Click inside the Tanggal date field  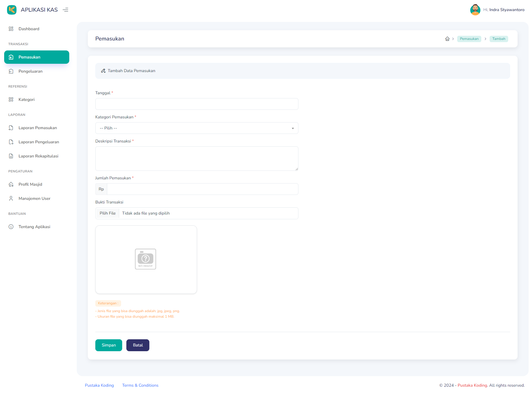pos(196,104)
